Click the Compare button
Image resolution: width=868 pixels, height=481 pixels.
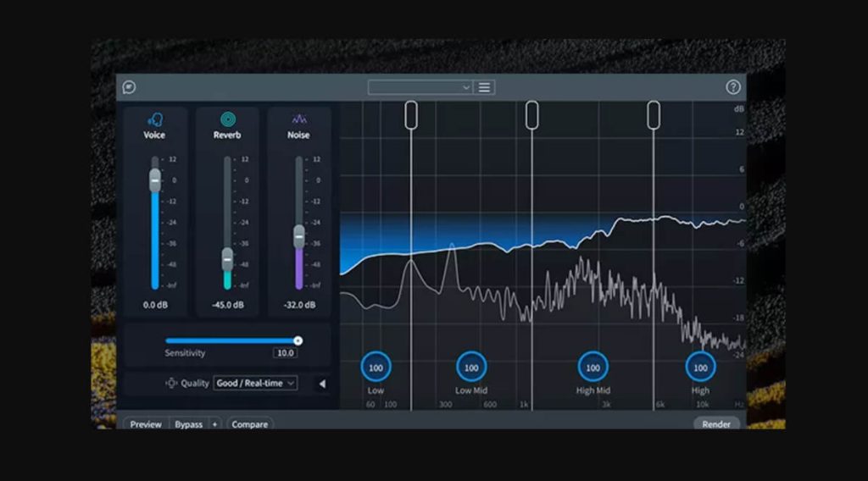click(250, 424)
